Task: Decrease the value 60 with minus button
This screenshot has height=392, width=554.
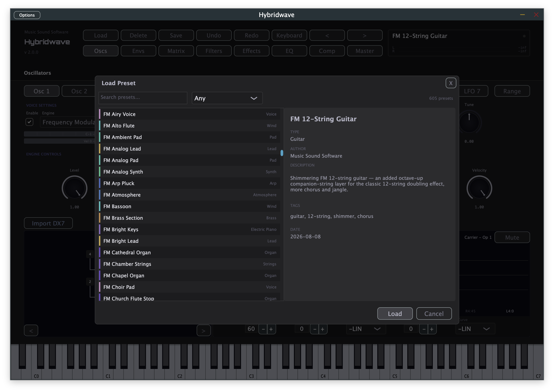Action: (263, 329)
